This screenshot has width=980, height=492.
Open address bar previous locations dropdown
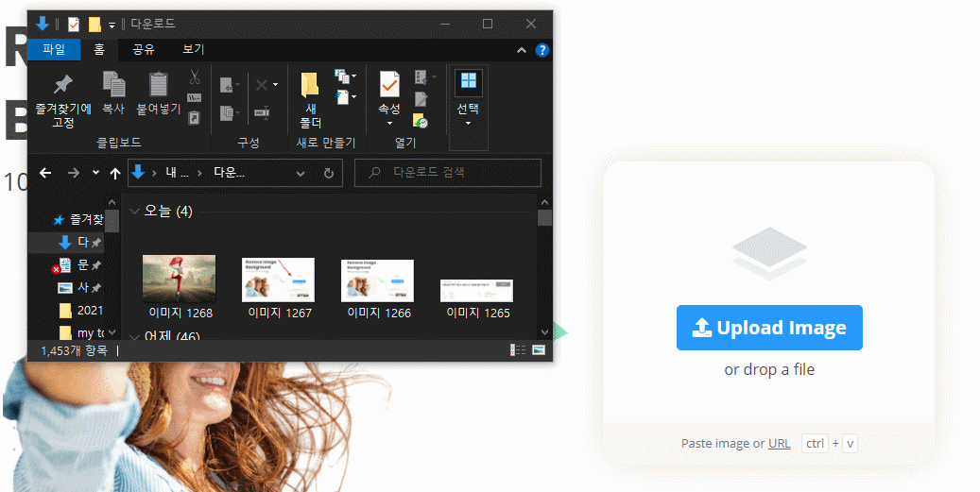(301, 174)
